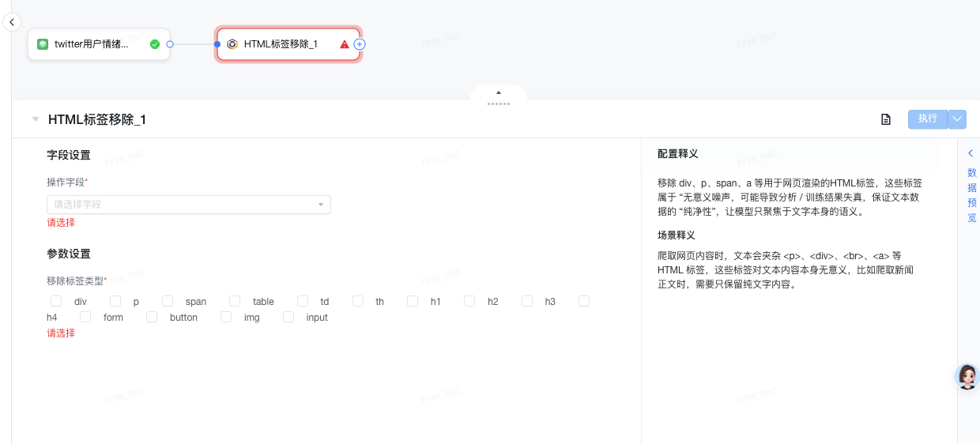
Task: Click the output port circle of twitter node
Action: [x=170, y=44]
